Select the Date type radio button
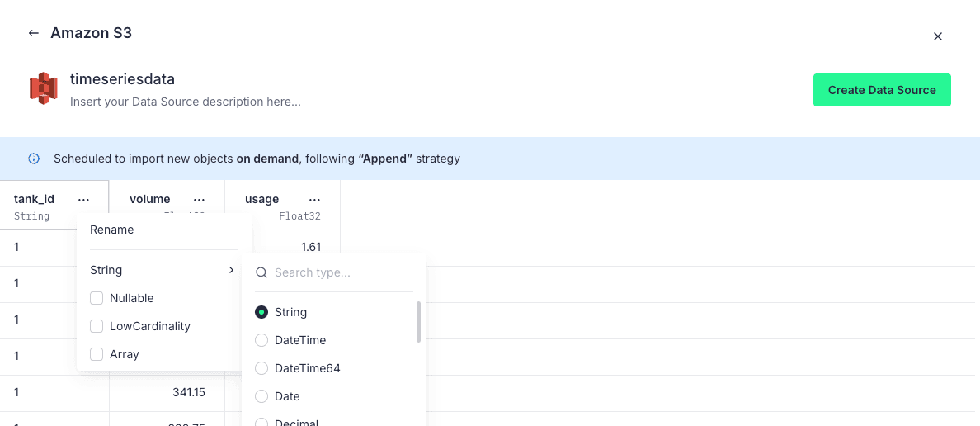This screenshot has width=980, height=426. click(261, 396)
